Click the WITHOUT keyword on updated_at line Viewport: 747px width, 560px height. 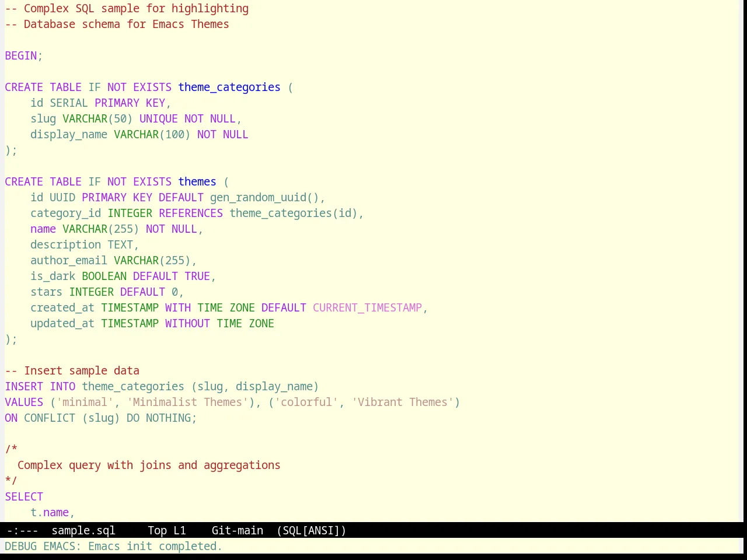[187, 323]
